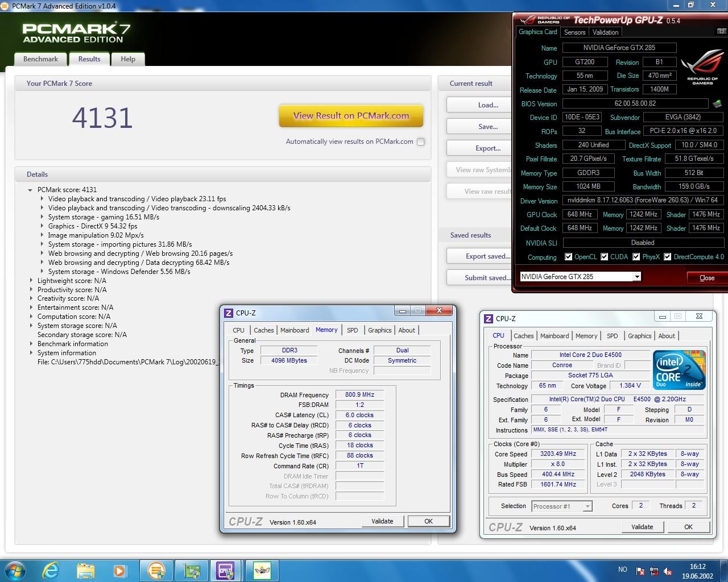This screenshot has height=582, width=728.
Task: Click the Close button in GPU-Z
Action: point(707,278)
